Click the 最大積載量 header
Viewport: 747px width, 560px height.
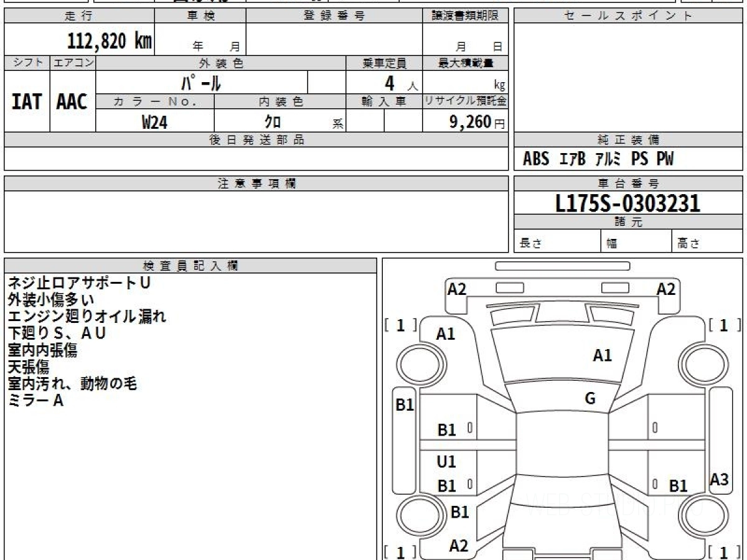pyautogui.click(x=466, y=63)
